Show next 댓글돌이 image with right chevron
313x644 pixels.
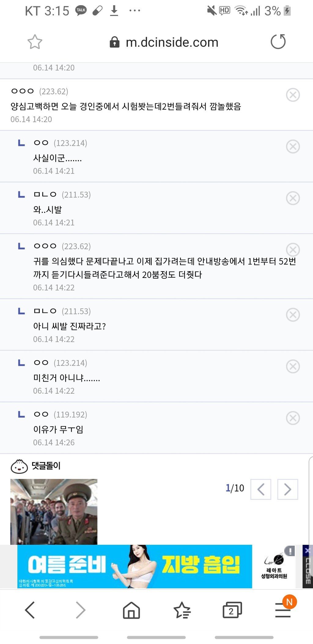pos(287,489)
